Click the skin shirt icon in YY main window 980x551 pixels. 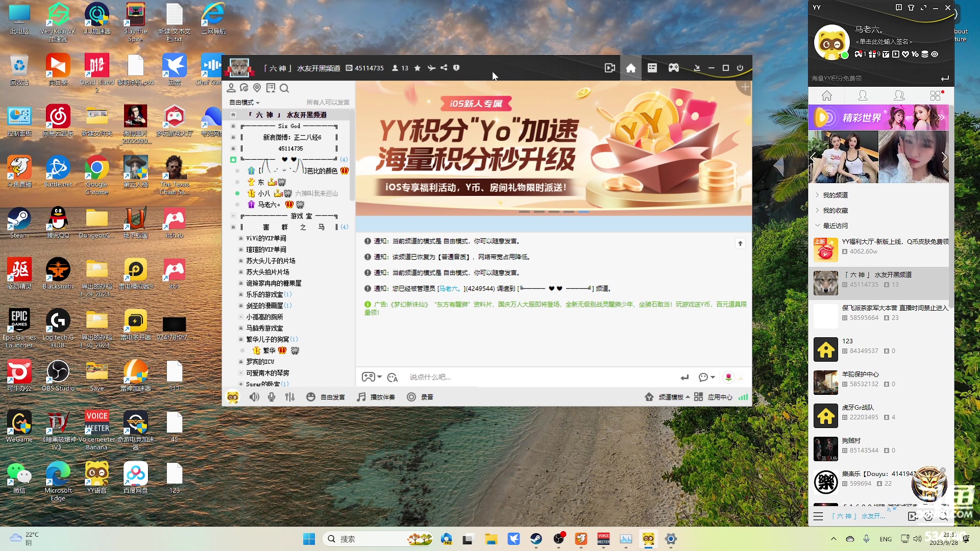coord(911,8)
